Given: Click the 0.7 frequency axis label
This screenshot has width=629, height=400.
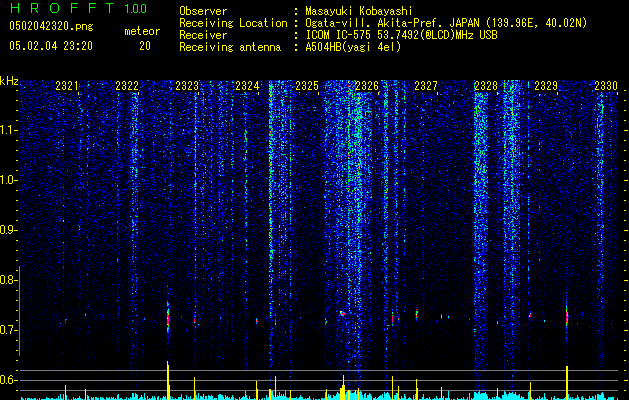Looking at the screenshot, I should click(9, 330).
